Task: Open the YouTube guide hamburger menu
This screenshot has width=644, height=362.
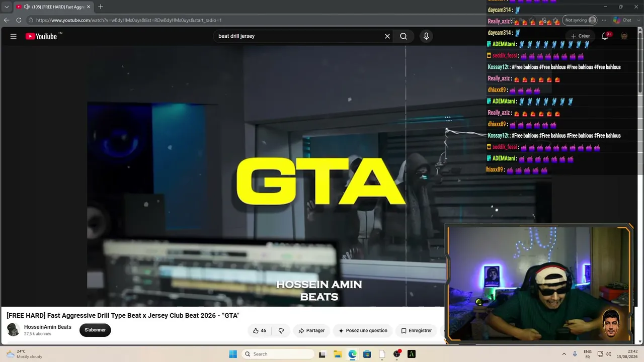Action: point(14,36)
